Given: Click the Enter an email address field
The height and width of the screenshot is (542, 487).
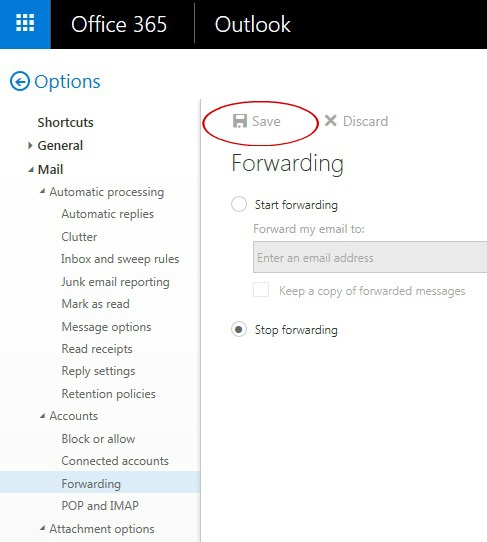Looking at the screenshot, I should tap(370, 257).
